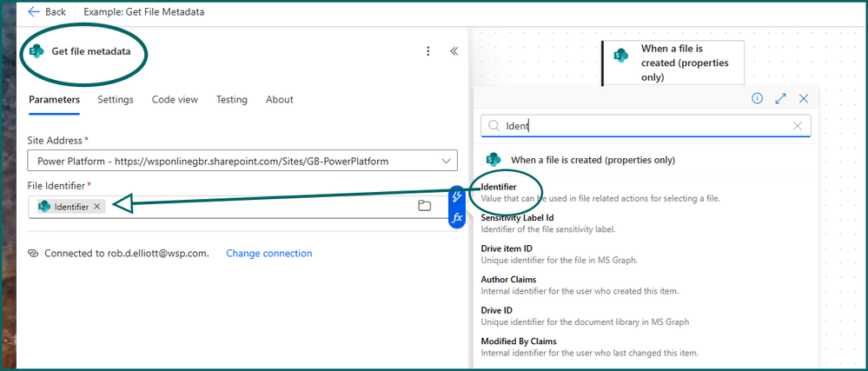Screen dimensions: 868x371
Task: Open the three-dot more options menu
Action: (x=427, y=51)
